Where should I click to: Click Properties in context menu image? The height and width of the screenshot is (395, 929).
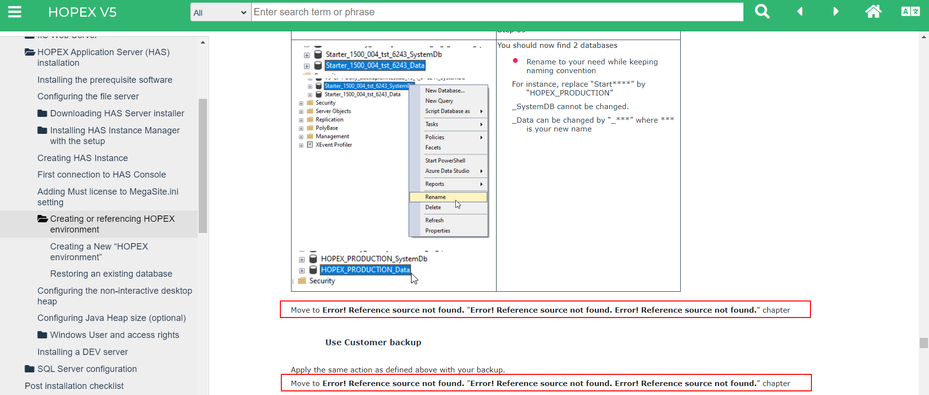(438, 230)
